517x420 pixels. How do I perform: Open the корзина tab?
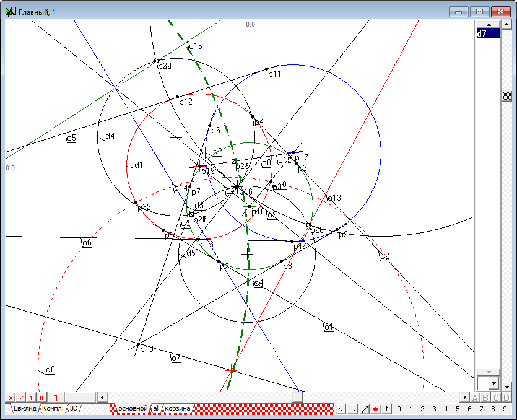coord(177,408)
